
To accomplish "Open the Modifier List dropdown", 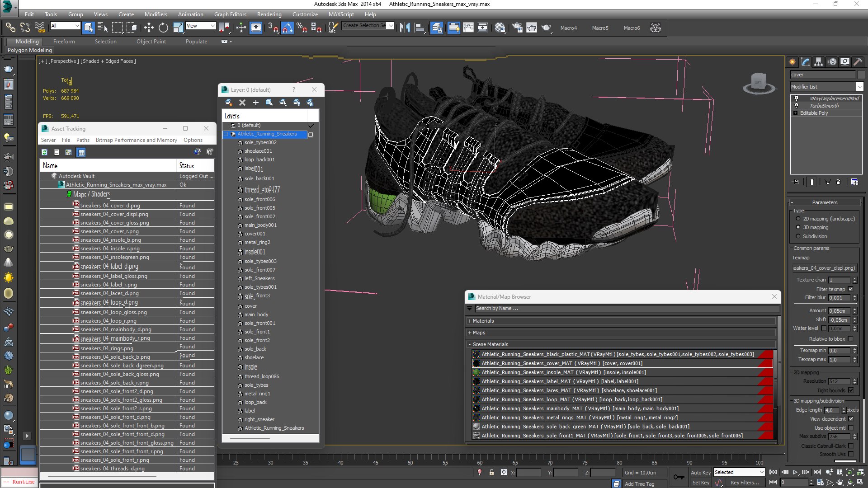I will (826, 87).
